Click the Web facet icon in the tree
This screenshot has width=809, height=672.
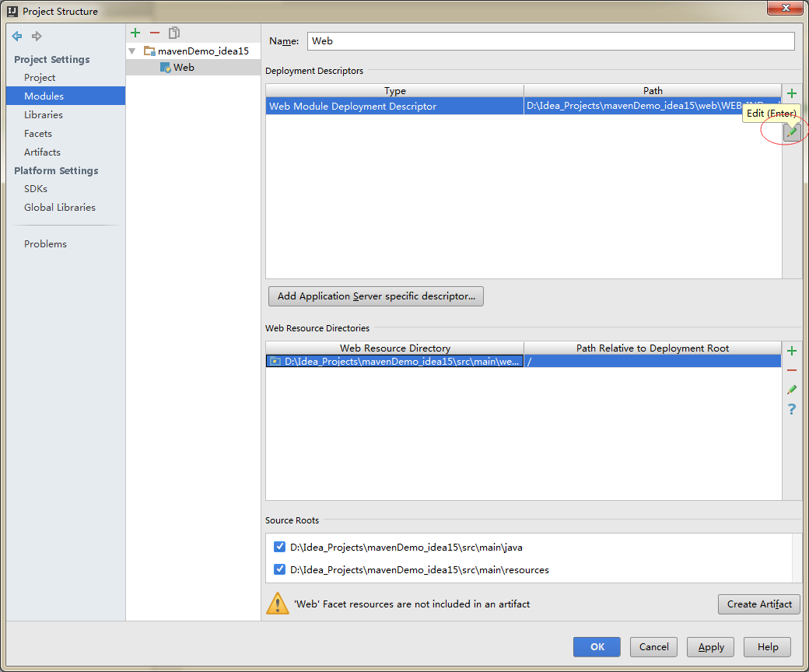166,68
